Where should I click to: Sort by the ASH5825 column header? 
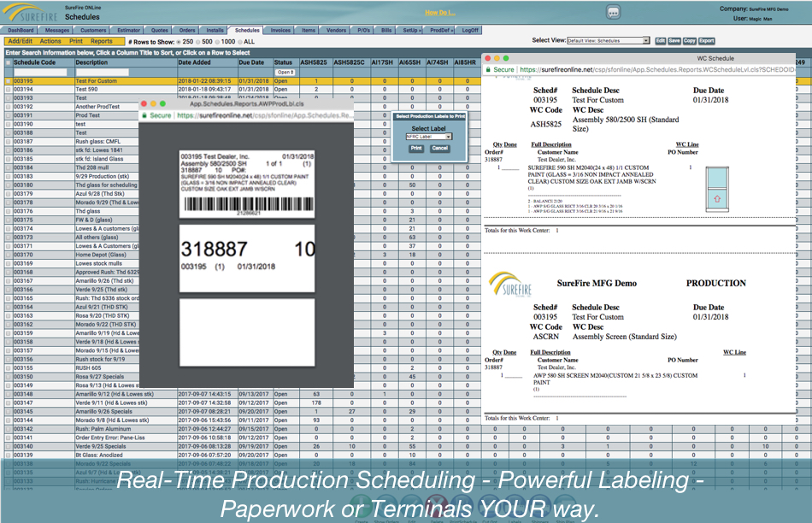[x=314, y=62]
